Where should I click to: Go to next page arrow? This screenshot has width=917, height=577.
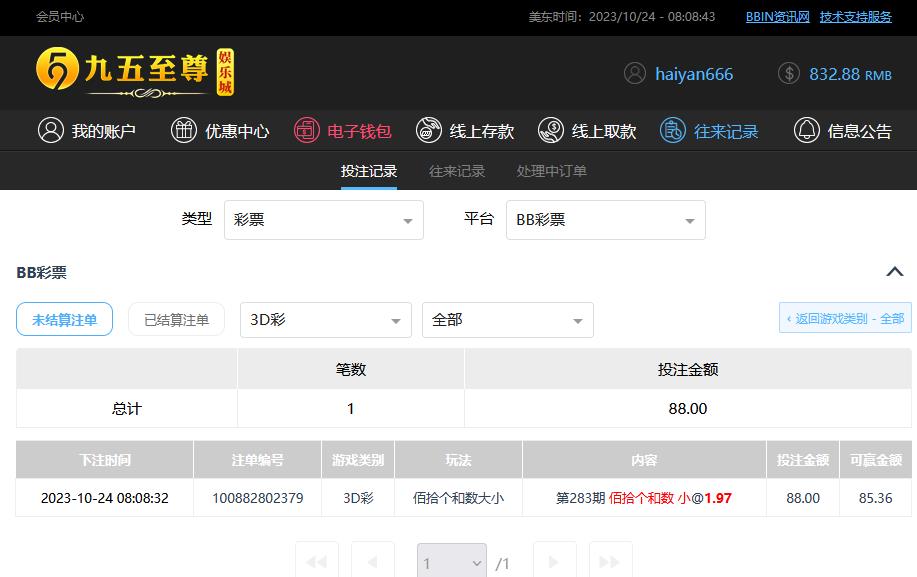click(554, 562)
